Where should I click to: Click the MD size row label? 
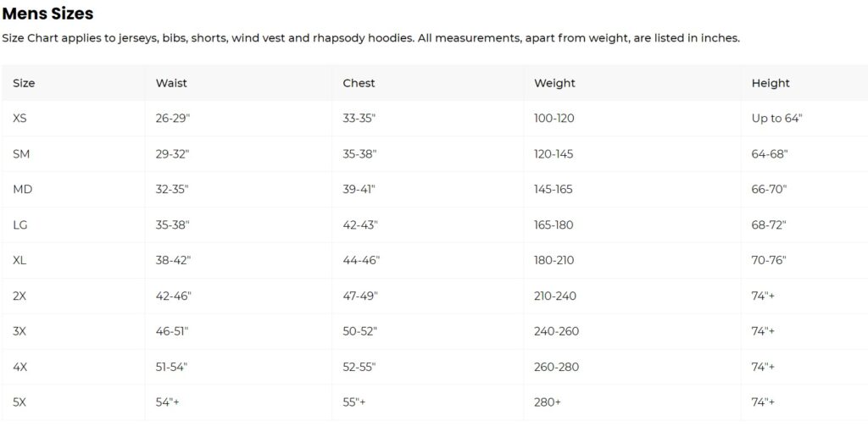coord(23,189)
